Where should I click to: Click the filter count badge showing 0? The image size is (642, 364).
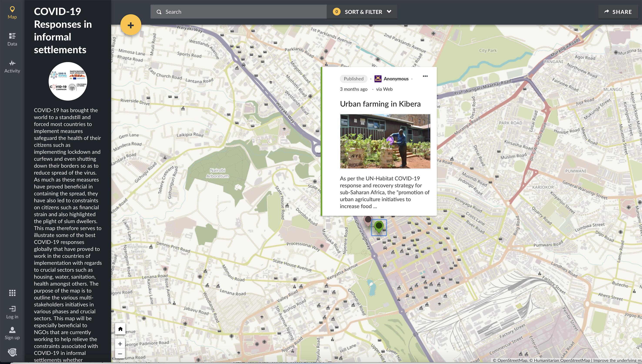[337, 12]
